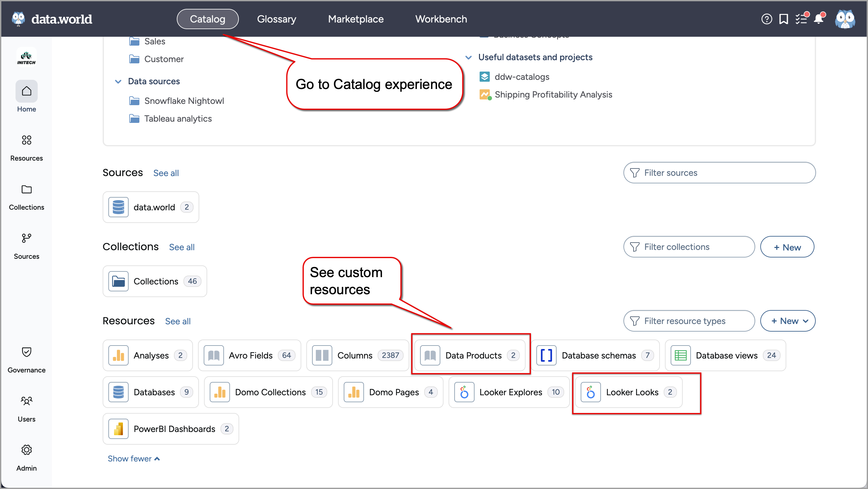868x489 pixels.
Task: Open Resources from the sidebar
Action: 26,147
